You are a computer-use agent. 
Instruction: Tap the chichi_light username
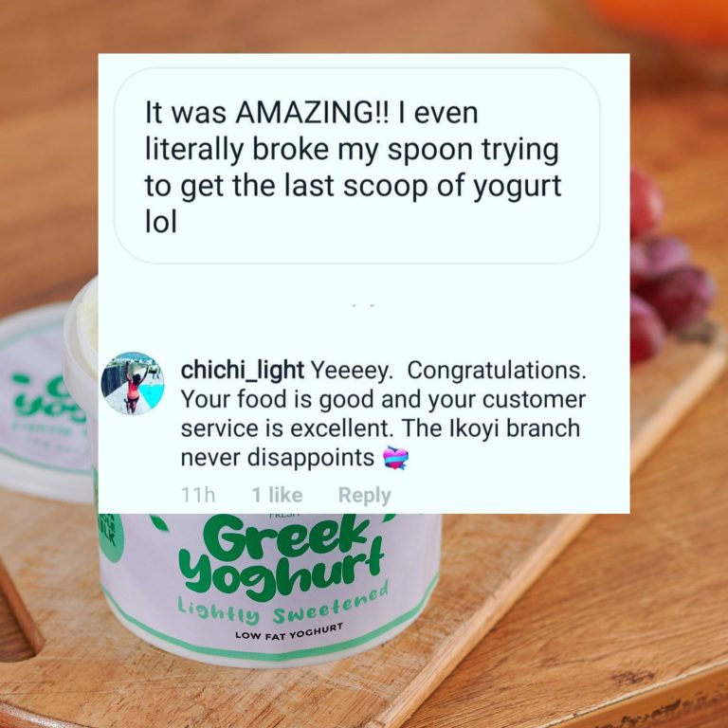pyautogui.click(x=243, y=370)
